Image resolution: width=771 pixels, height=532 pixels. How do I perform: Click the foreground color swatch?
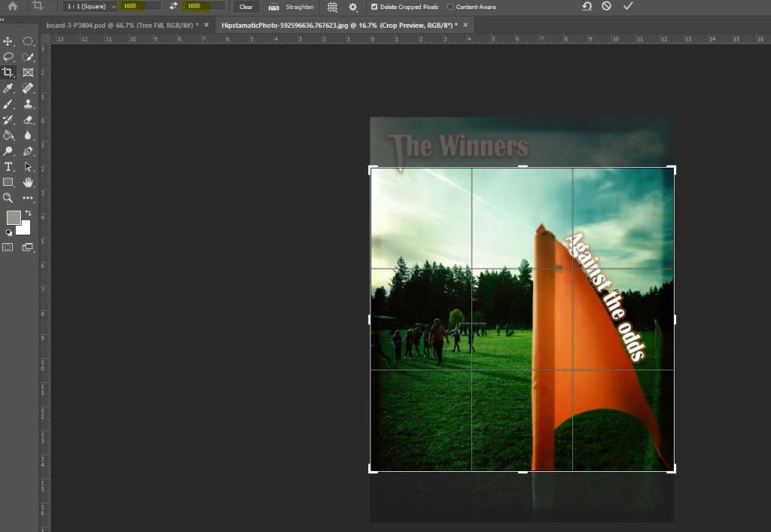(x=14, y=217)
